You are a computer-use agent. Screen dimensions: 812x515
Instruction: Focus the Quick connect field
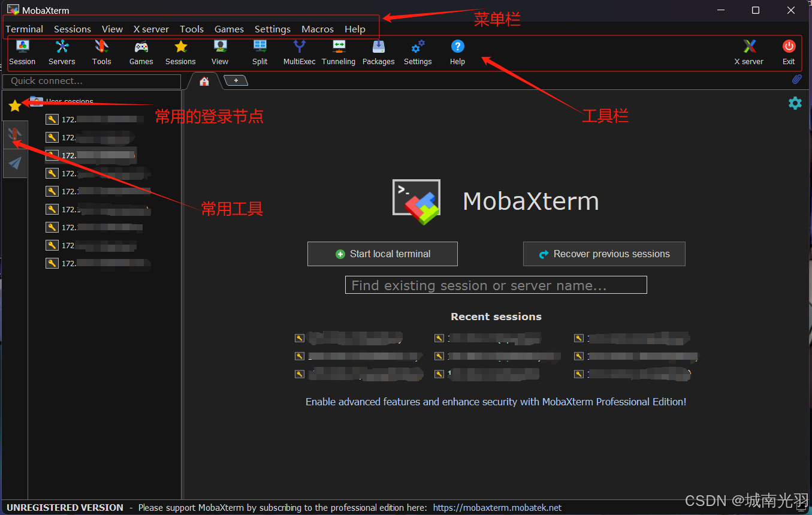pyautogui.click(x=92, y=81)
